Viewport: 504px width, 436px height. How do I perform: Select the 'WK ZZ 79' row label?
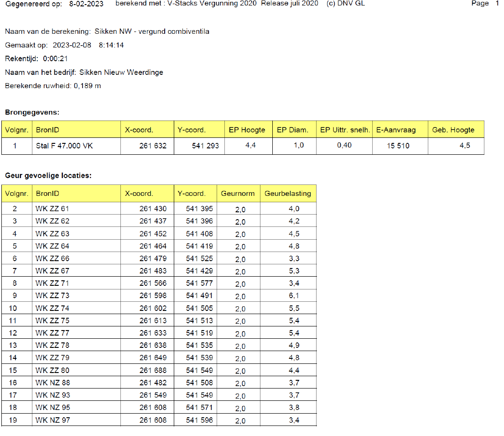52,357
